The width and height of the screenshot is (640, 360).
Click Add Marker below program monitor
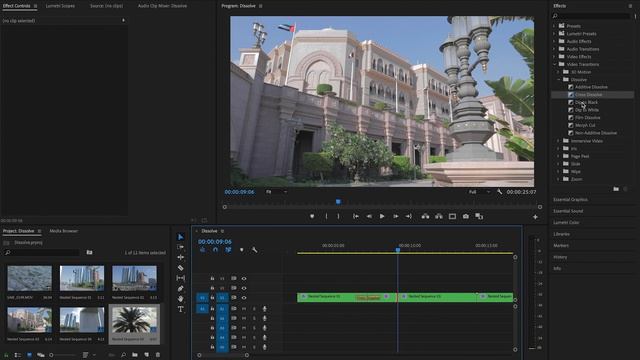312,216
